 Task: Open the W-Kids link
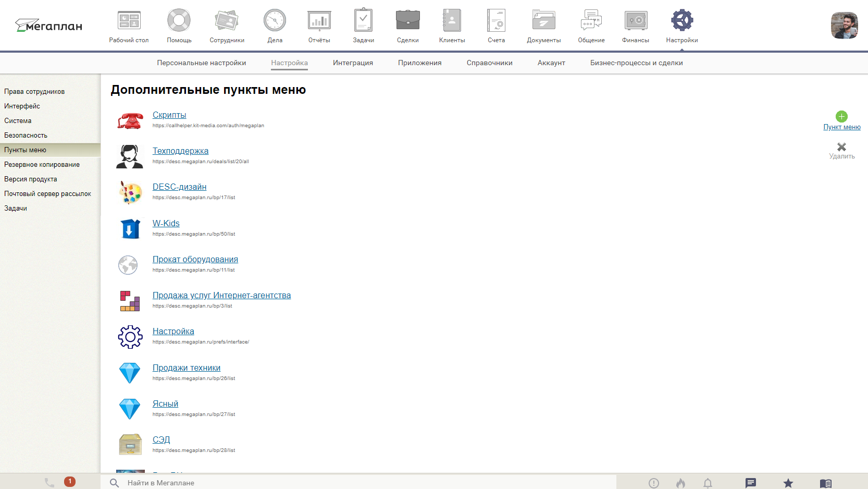tap(166, 224)
